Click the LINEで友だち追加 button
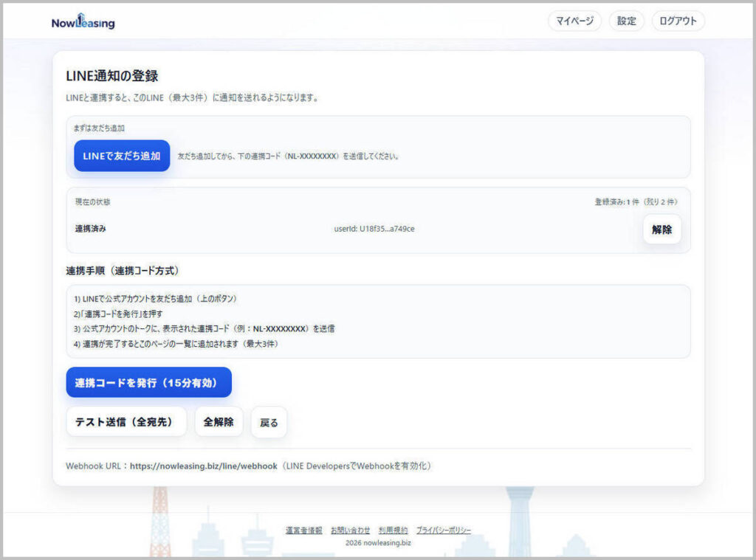This screenshot has width=756, height=560. pyautogui.click(x=121, y=156)
